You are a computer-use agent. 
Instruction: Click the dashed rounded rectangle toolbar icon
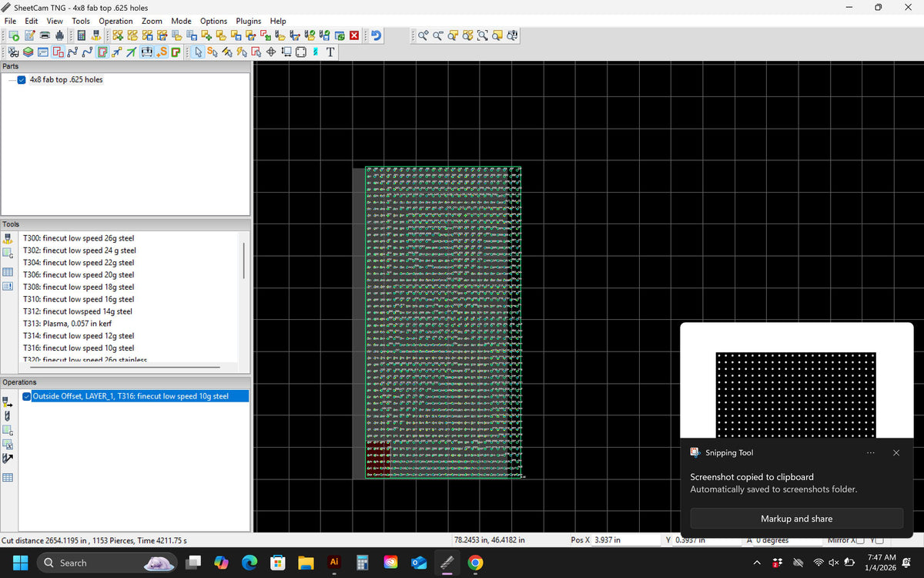300,52
